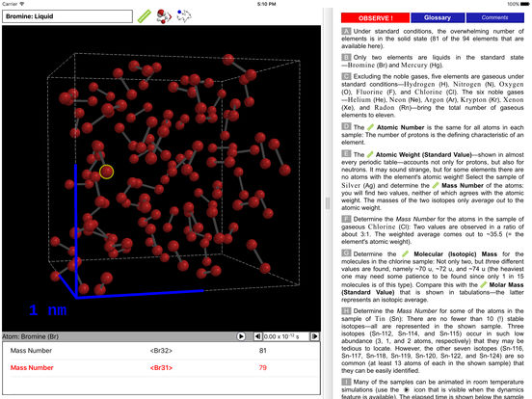The height and width of the screenshot is (399, 532).
Task: Select the Krypton (Kr) element link
Action: 480,100
